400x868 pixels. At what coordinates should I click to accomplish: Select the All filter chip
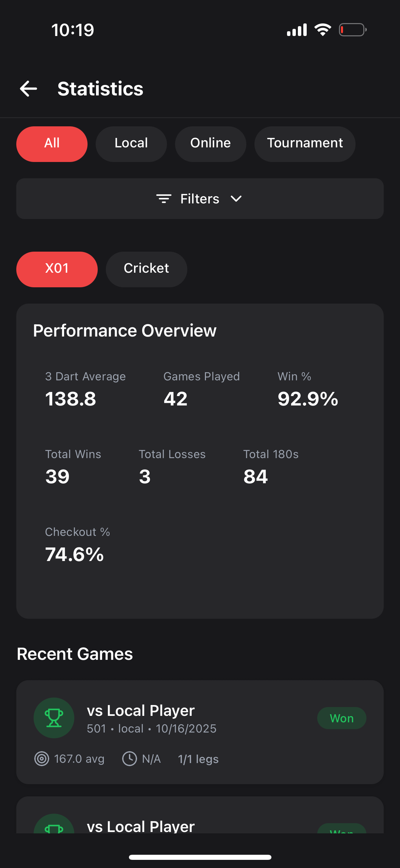[x=52, y=144]
